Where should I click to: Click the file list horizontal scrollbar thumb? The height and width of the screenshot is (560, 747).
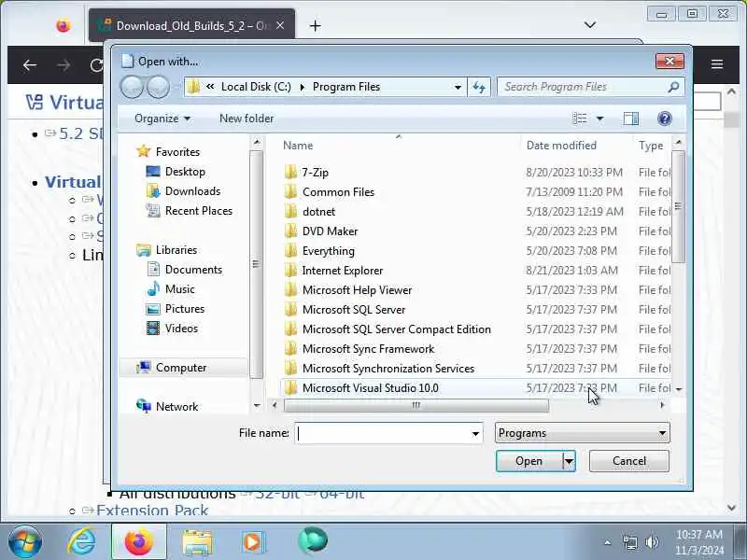pyautogui.click(x=416, y=405)
